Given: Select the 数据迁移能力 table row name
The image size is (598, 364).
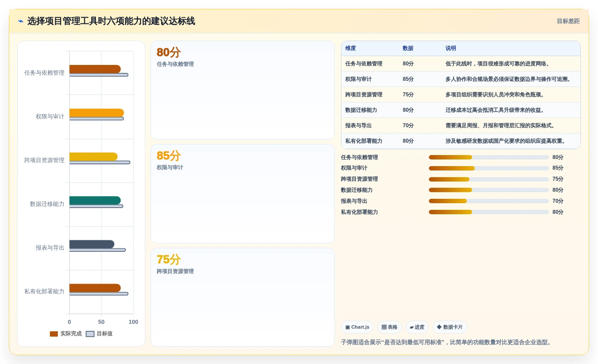Looking at the screenshot, I should [x=361, y=110].
